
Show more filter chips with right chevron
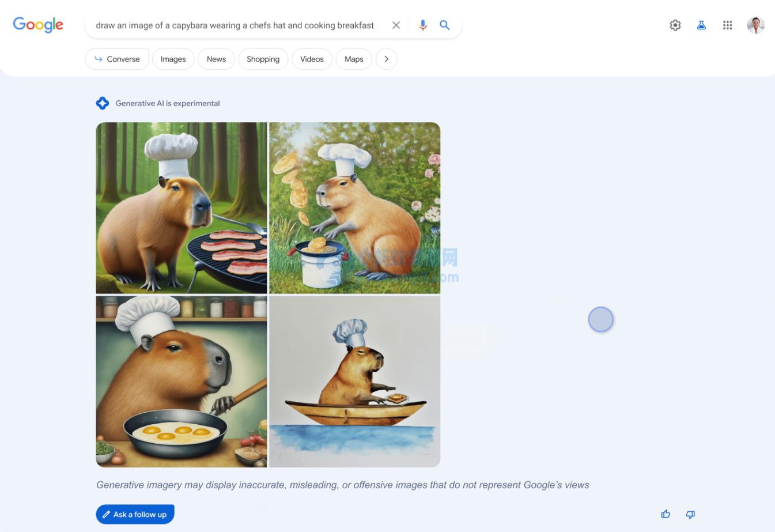(386, 59)
